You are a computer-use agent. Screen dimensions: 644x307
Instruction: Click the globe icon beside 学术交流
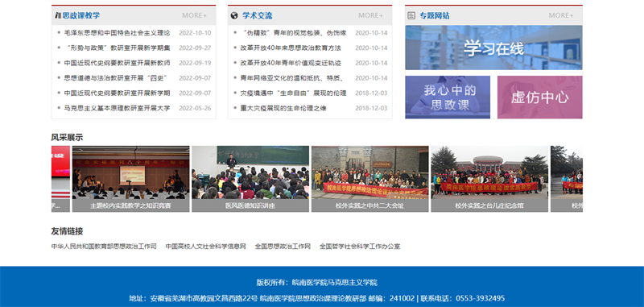(x=234, y=15)
